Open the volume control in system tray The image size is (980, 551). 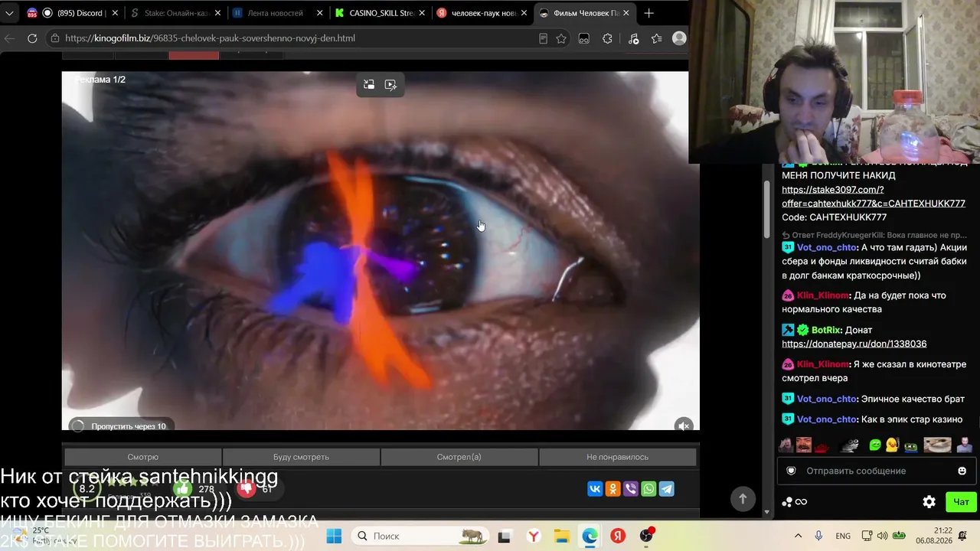[x=883, y=536]
